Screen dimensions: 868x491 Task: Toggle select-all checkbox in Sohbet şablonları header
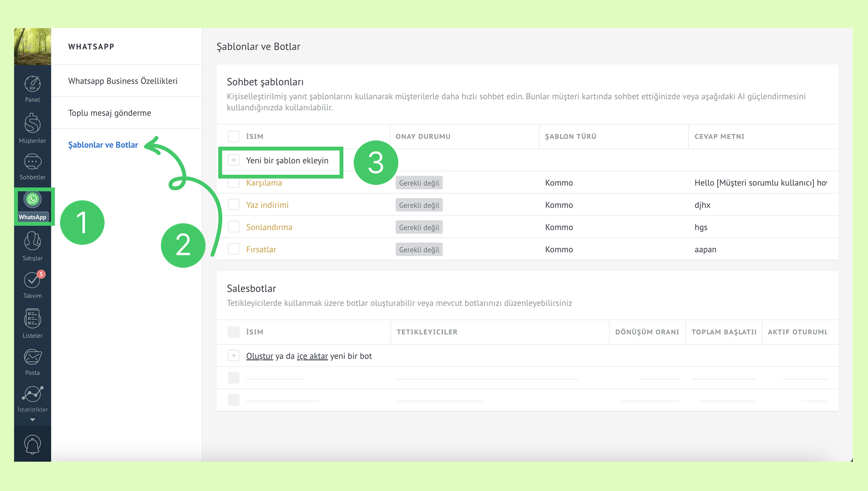point(234,136)
